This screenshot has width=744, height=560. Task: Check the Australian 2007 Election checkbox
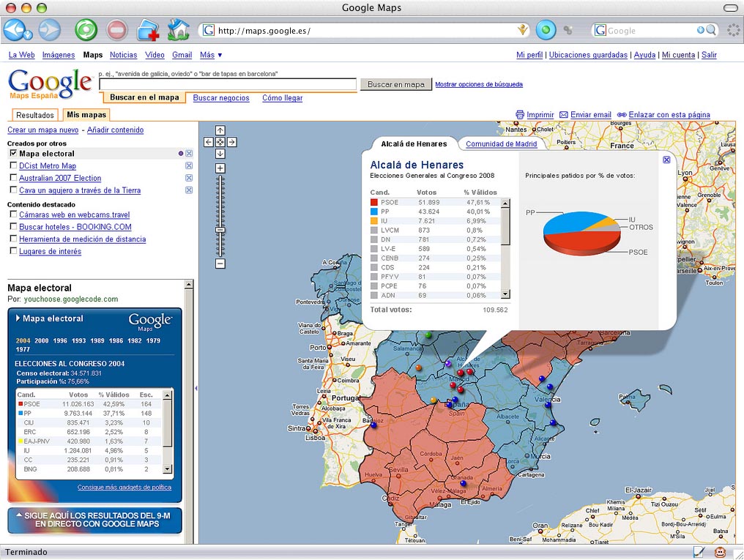[x=13, y=178]
